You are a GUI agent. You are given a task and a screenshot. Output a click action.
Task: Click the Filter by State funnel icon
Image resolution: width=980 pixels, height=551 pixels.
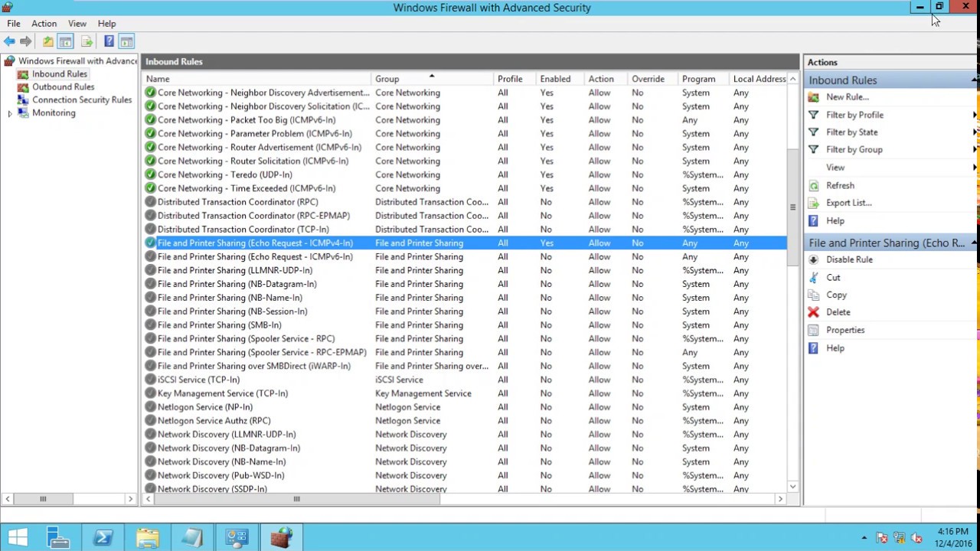pos(813,132)
